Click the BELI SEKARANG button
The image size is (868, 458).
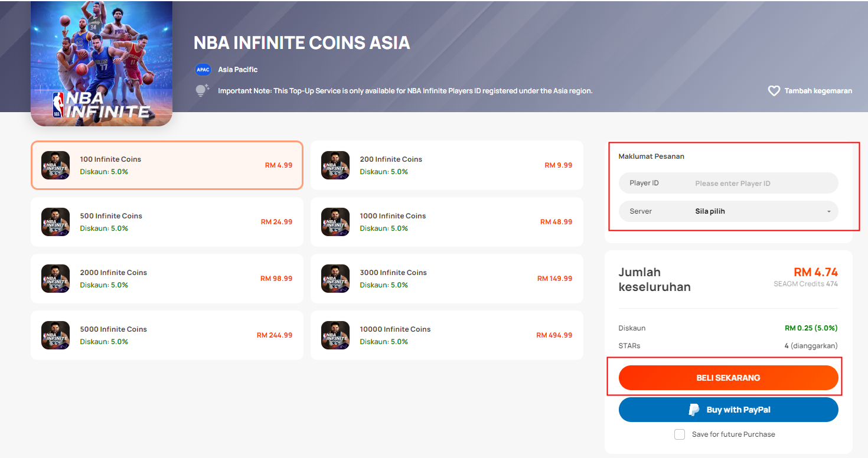pos(729,378)
